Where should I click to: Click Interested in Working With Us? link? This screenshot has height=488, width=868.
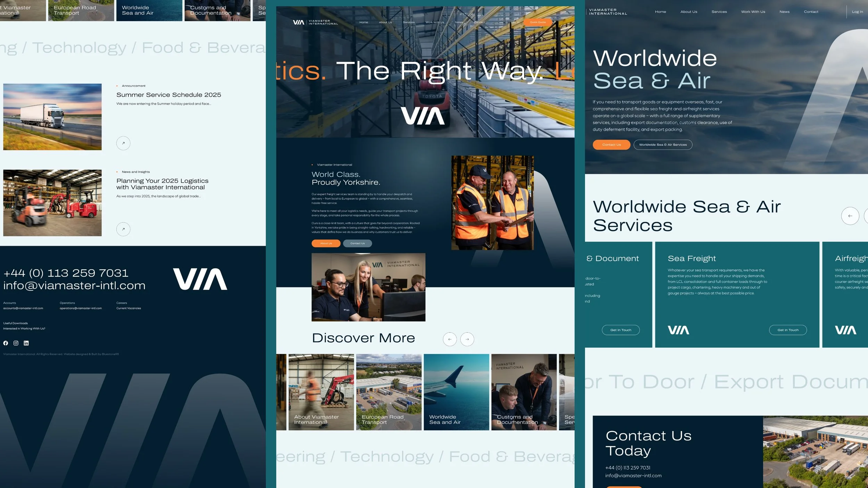click(24, 328)
